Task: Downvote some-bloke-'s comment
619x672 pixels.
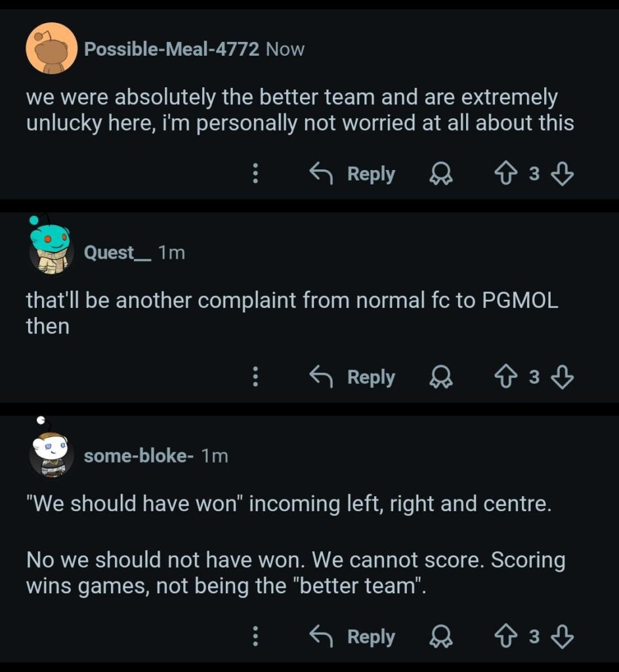Action: tap(561, 636)
